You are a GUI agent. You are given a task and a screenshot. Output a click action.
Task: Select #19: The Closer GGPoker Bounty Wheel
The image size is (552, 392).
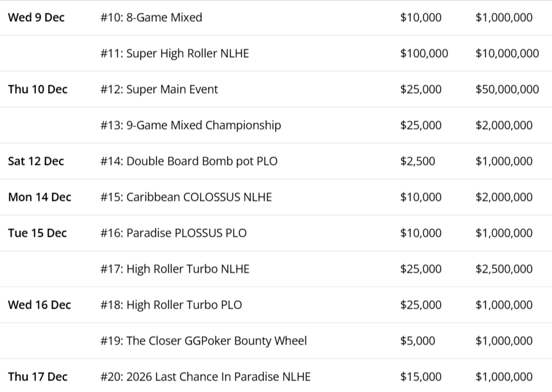pyautogui.click(x=203, y=341)
